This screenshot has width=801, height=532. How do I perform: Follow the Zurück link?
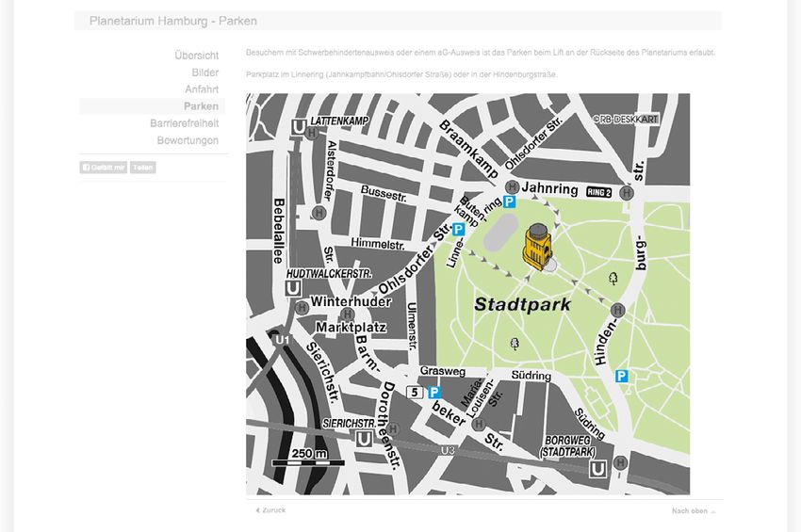pos(270,510)
